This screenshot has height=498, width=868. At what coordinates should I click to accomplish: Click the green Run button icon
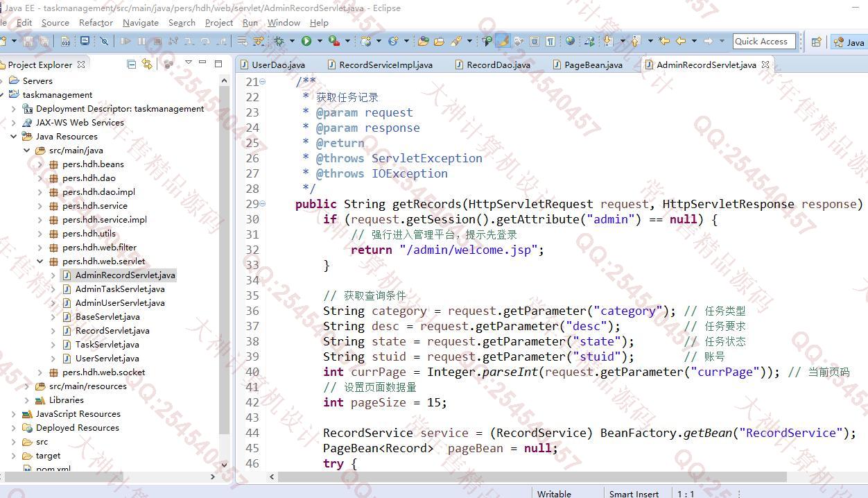coord(306,42)
